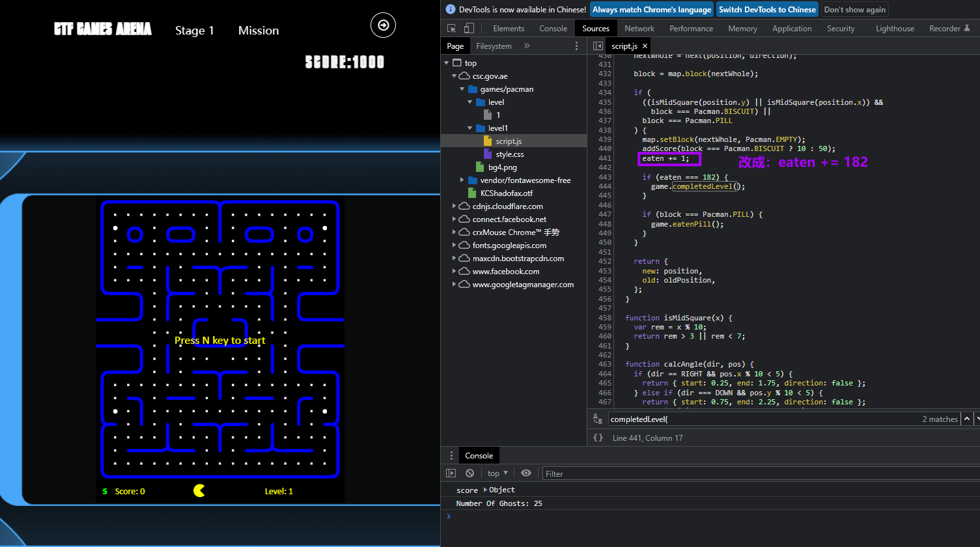Expand the logged score Object in console
The image size is (980, 547).
point(485,490)
